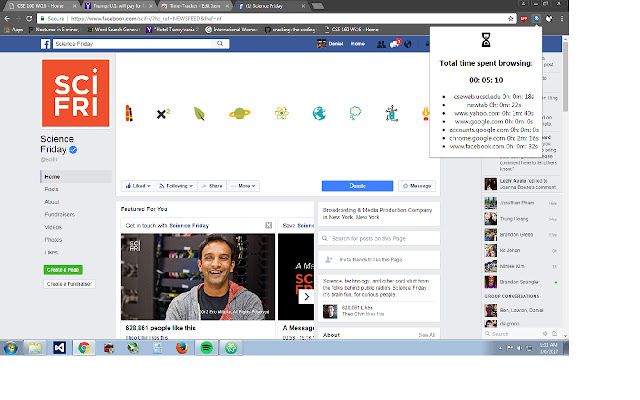Click Home link in Facebook top bar
The width and height of the screenshot is (640, 400).
[358, 44]
